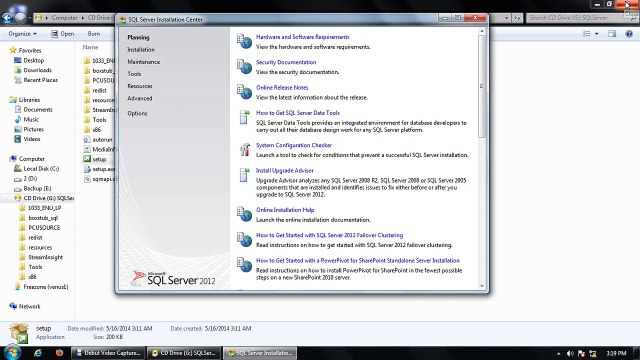Open the Organize dropdown in Explorer
The image size is (640, 360).
(x=22, y=33)
